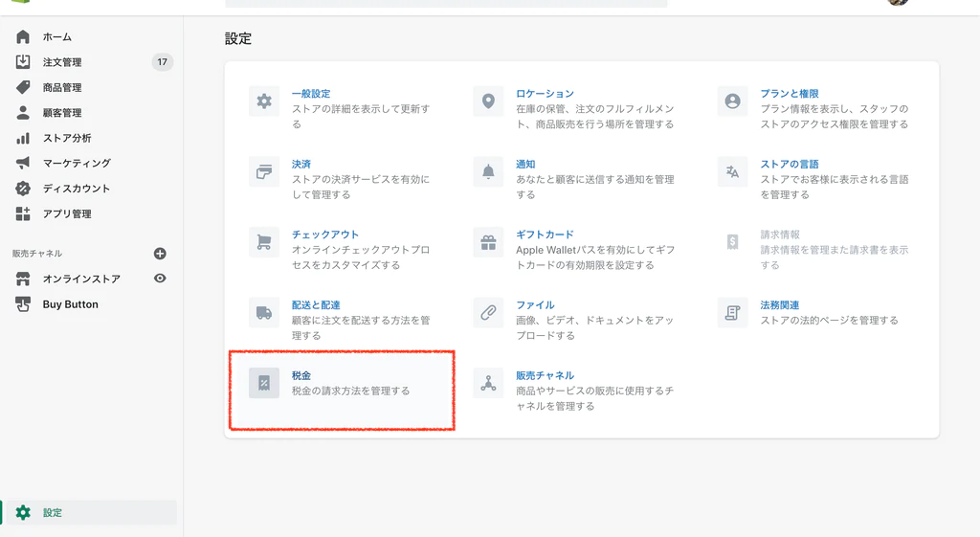Click the ギフトカード gift icon
The height and width of the screenshot is (537, 980).
(x=489, y=242)
